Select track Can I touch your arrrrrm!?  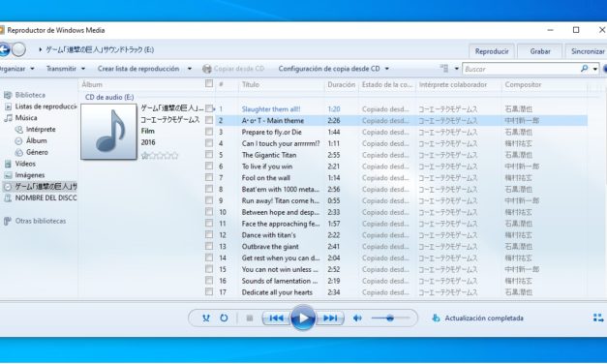coord(281,143)
